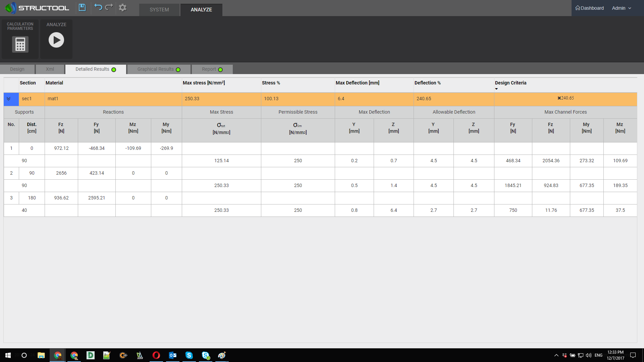Switch to the Graphical Results tab

[159, 69]
